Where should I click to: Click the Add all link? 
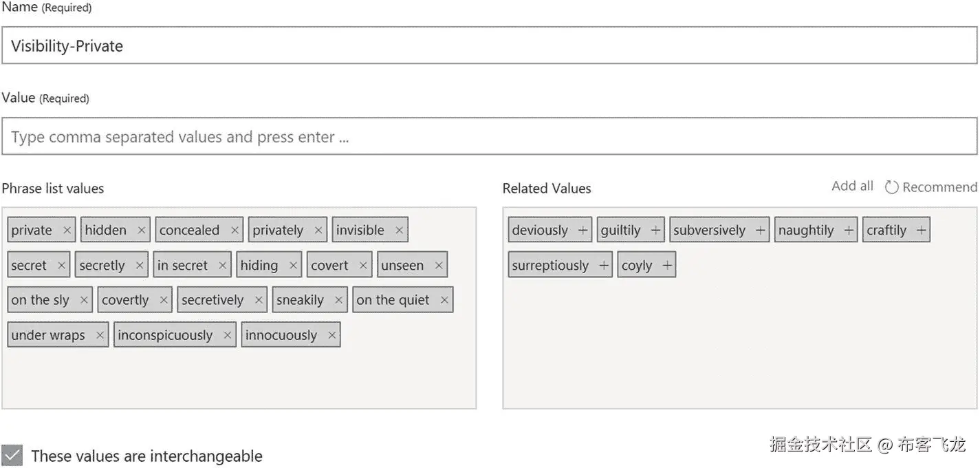click(852, 186)
